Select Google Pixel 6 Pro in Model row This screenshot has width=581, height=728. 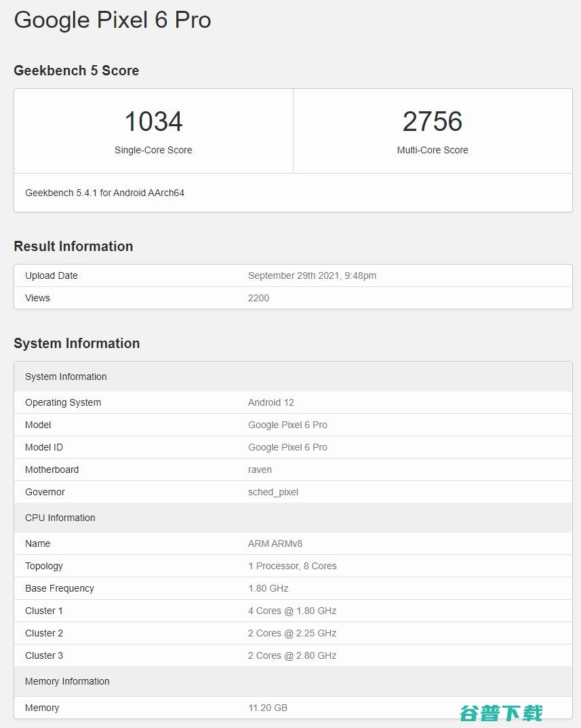pos(287,425)
